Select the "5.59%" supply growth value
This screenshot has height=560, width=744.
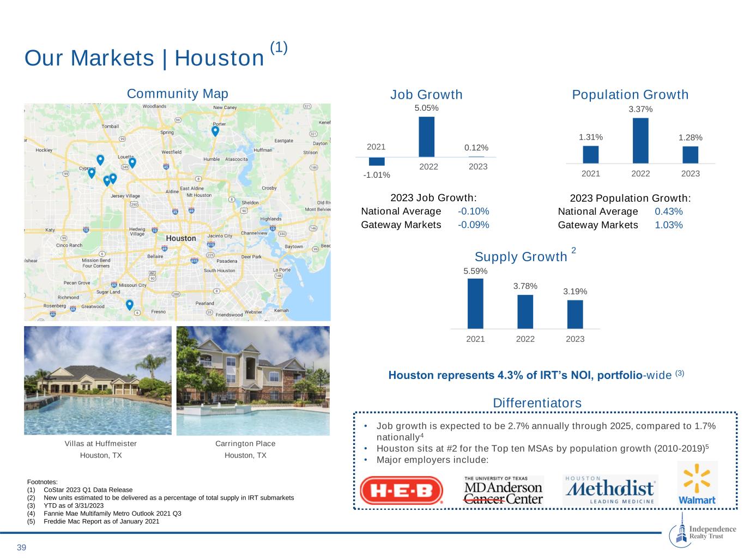pyautogui.click(x=475, y=271)
